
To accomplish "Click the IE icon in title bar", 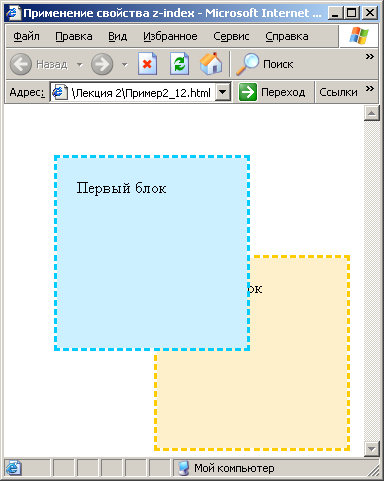I will point(13,13).
